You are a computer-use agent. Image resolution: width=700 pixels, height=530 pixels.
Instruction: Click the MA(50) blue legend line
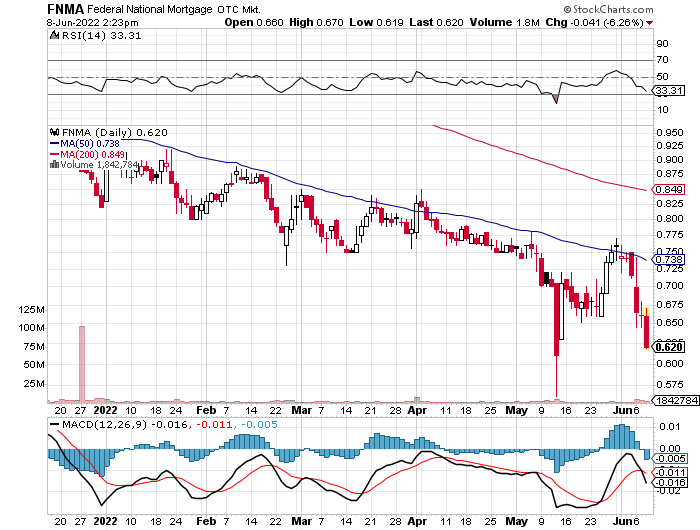point(54,144)
